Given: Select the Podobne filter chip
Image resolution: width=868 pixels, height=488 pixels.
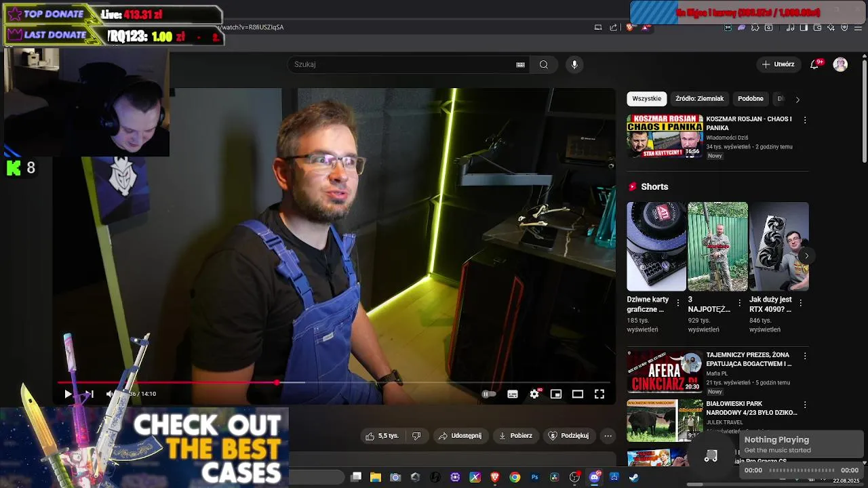Looking at the screenshot, I should 750,98.
